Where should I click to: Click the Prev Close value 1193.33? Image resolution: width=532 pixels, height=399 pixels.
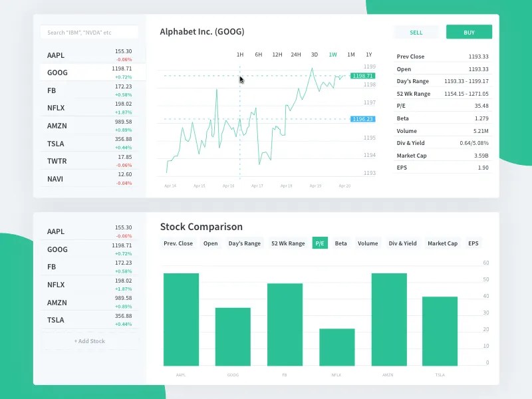(x=478, y=57)
